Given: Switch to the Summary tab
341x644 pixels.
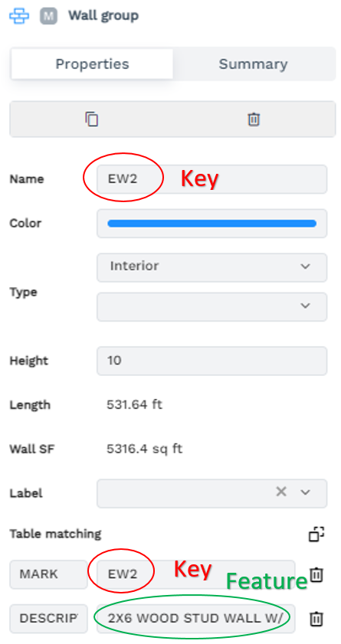Looking at the screenshot, I should click(253, 64).
